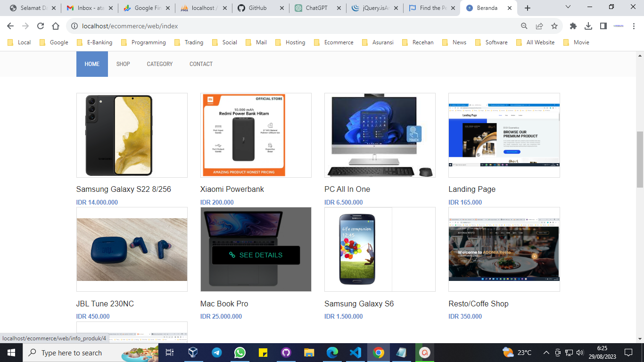
Task: Switch to the GitHub tab
Action: pyautogui.click(x=259, y=8)
